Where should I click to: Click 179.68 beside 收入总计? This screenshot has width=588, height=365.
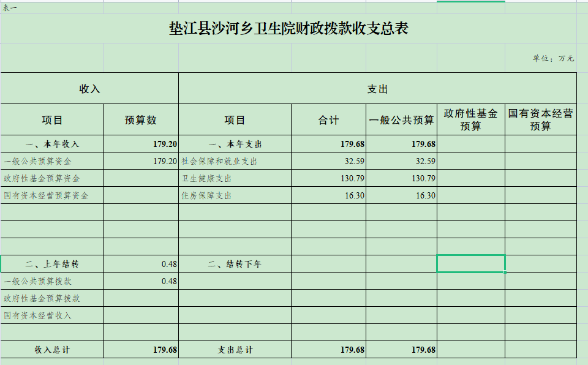tap(141, 350)
